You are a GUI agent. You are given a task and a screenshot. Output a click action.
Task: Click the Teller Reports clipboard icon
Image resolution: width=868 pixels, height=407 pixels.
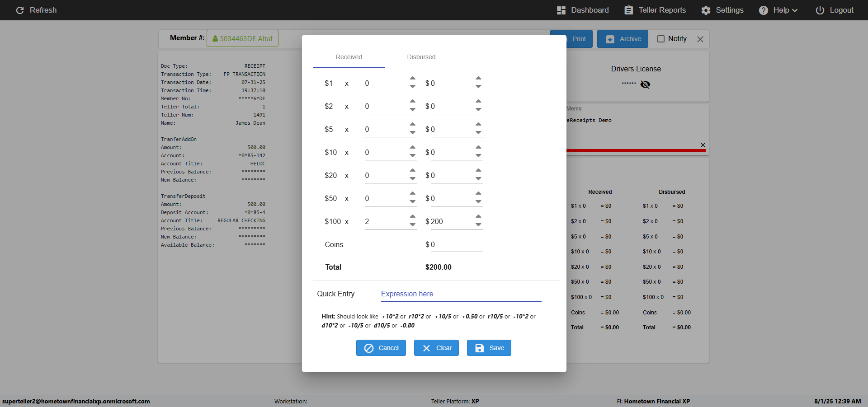tap(629, 10)
